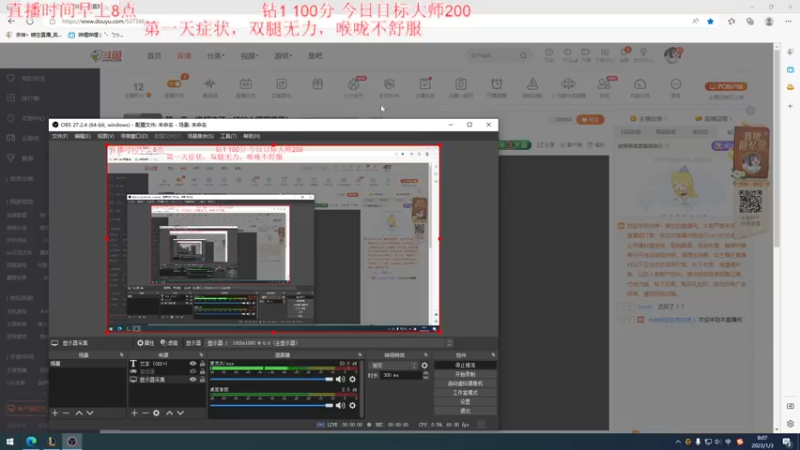Open source properties gear in sources dock
800x450 pixels.
coord(156,413)
